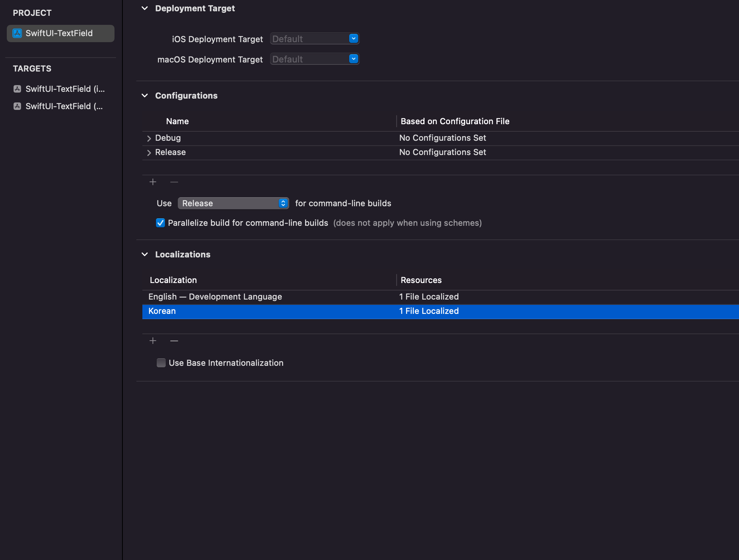
Task: Collapse the Localizations section
Action: (145, 254)
